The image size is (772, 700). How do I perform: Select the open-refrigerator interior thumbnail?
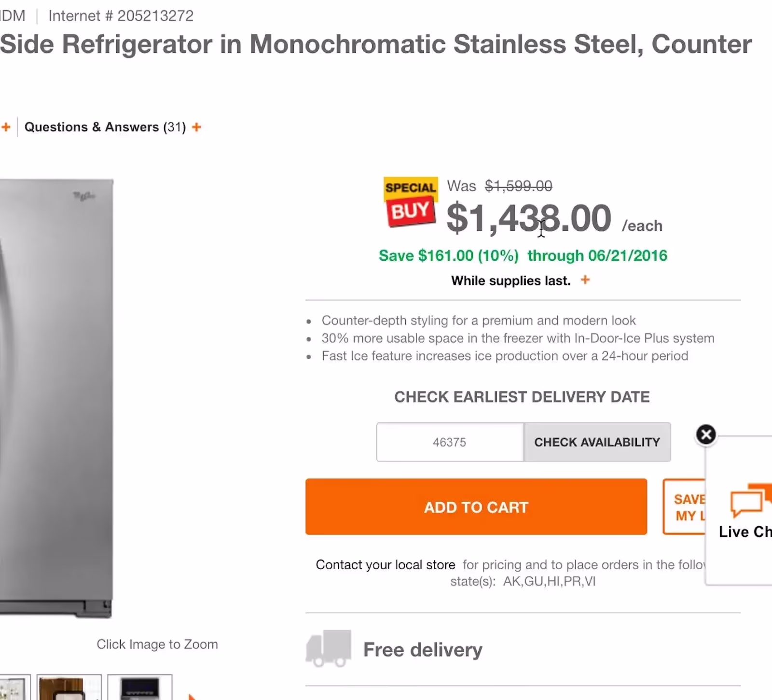pyautogui.click(x=14, y=688)
